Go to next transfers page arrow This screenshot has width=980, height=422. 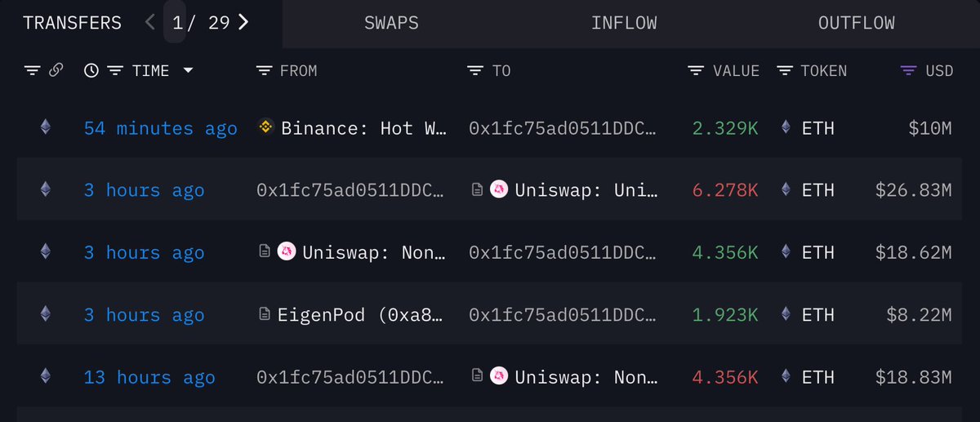pyautogui.click(x=243, y=22)
